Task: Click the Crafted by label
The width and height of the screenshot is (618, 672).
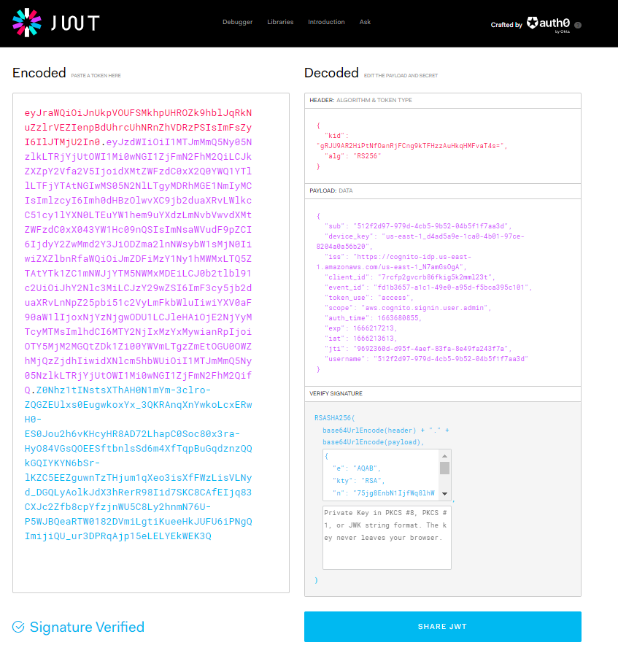Action: click(x=506, y=25)
